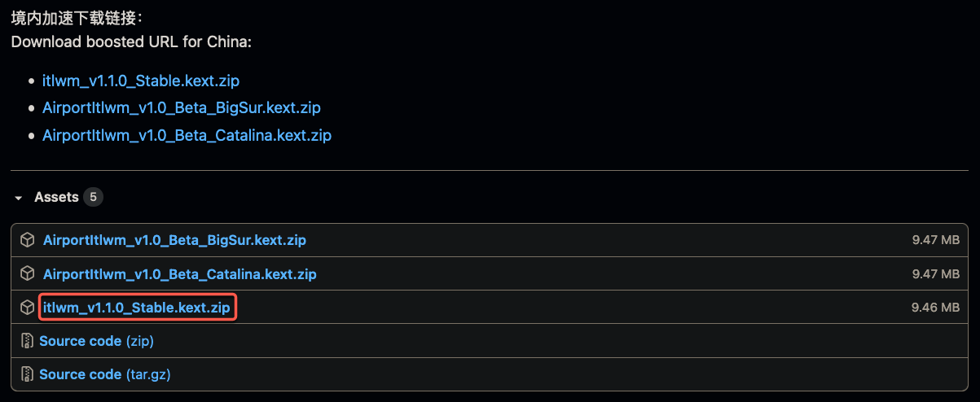
Task: Download Source code (zip) archive
Action: click(96, 341)
